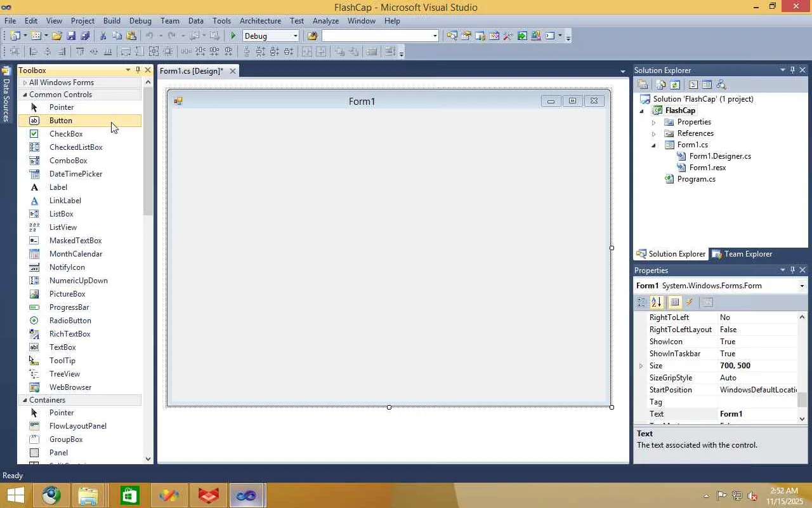Open the Data Sources side tab
This screenshot has height=508, width=812.
tap(6, 95)
